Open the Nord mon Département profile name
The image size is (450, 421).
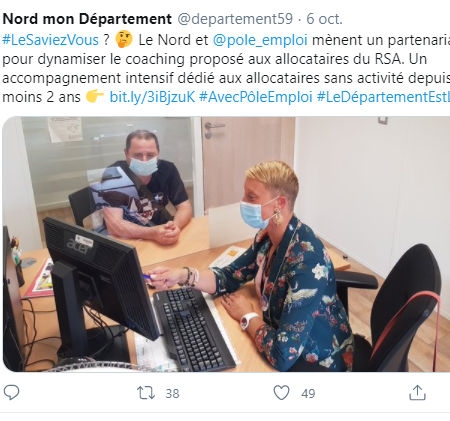coord(87,19)
